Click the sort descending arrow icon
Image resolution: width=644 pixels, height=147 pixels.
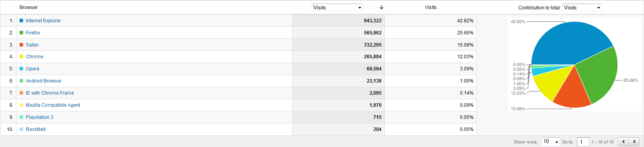pos(382,7)
